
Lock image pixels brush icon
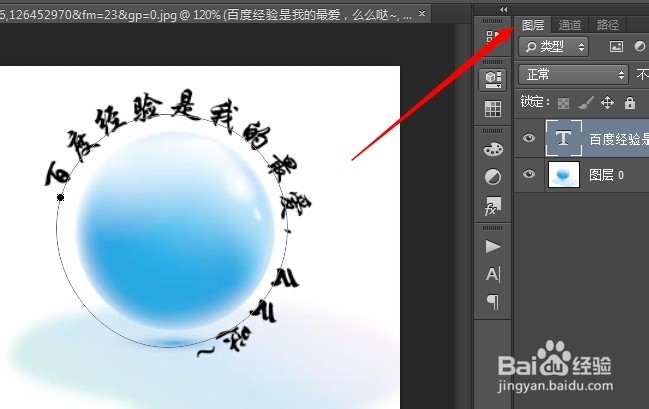pos(586,103)
